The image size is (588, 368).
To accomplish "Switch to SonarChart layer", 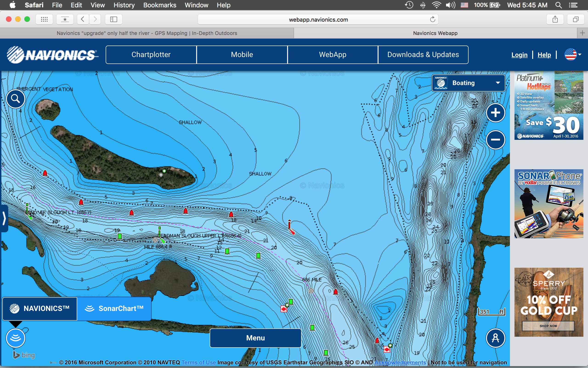I will click(114, 309).
